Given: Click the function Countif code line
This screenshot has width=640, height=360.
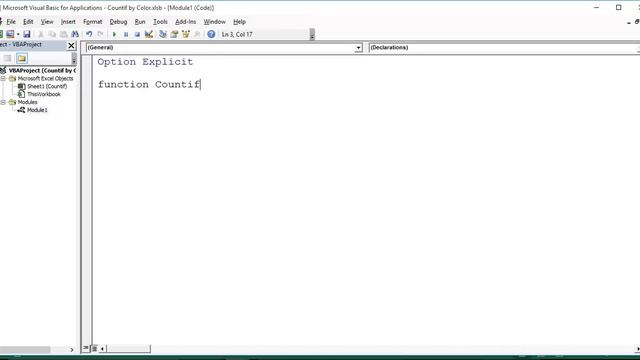Looking at the screenshot, I should coord(149,84).
